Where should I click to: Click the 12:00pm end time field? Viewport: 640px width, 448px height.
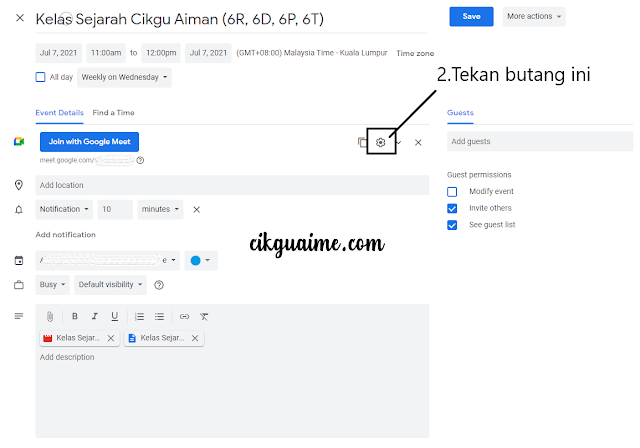161,53
